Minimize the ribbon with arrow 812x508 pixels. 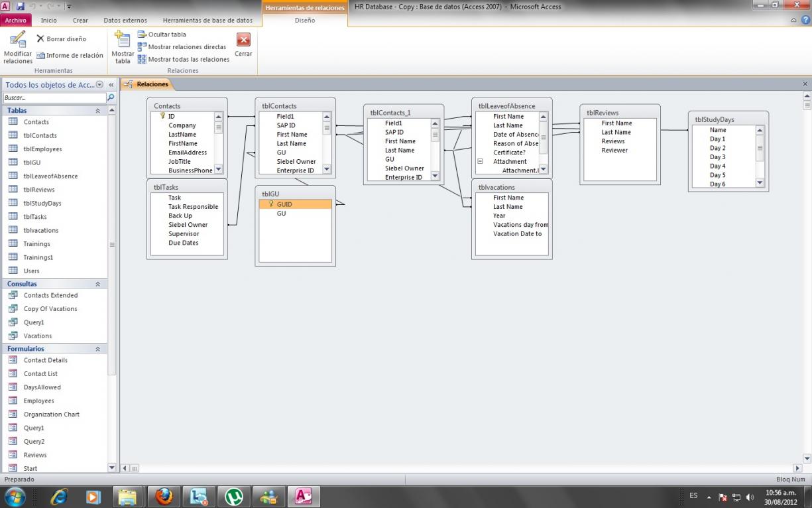pyautogui.click(x=795, y=21)
